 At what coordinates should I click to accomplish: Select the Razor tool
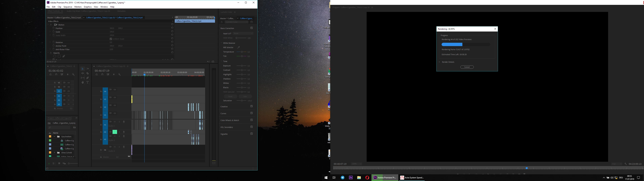coord(88,73)
